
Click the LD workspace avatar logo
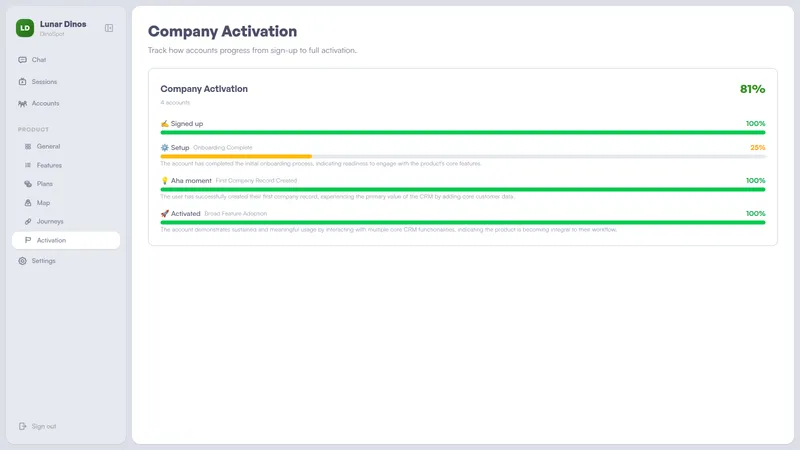(x=24, y=28)
